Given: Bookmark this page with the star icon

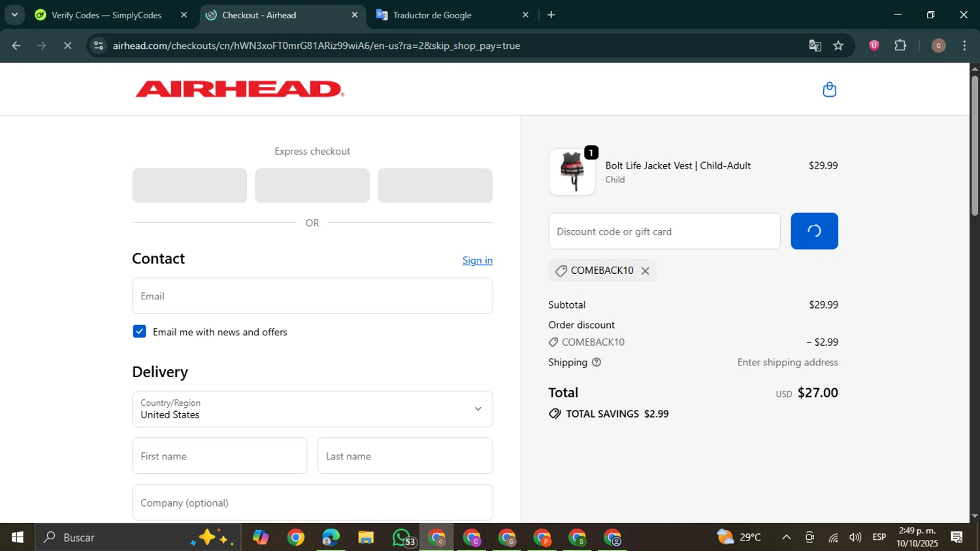Looking at the screenshot, I should click(838, 46).
